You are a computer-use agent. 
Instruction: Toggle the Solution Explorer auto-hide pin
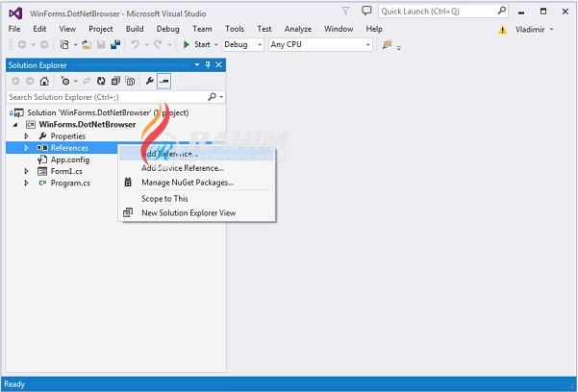[208, 65]
